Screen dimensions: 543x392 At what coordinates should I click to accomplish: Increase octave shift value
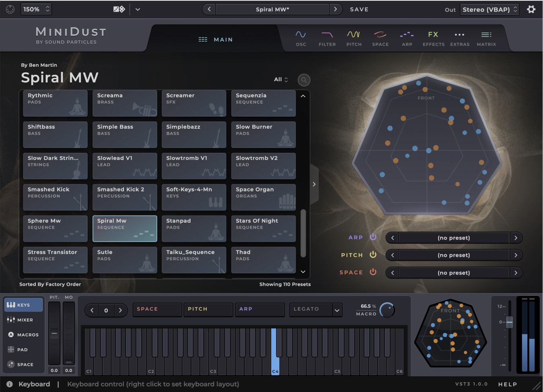tap(120, 310)
